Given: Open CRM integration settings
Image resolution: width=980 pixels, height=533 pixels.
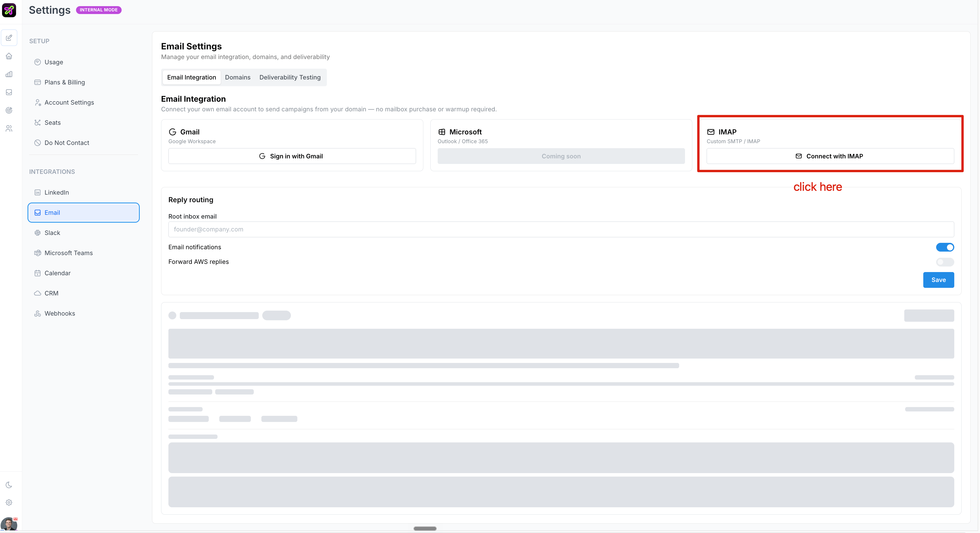Looking at the screenshot, I should [84, 293].
